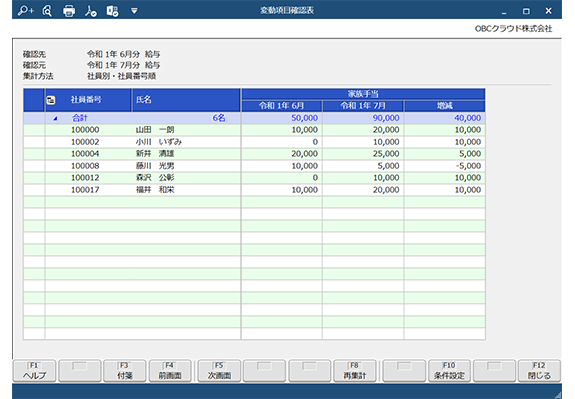The width and height of the screenshot is (575, 399).
Task: Click the Excel export icon
Action: click(x=113, y=11)
